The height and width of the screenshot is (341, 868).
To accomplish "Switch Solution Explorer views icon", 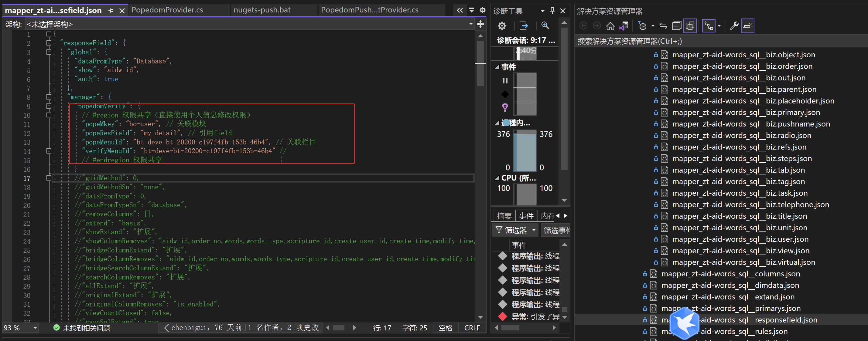I will (x=624, y=26).
